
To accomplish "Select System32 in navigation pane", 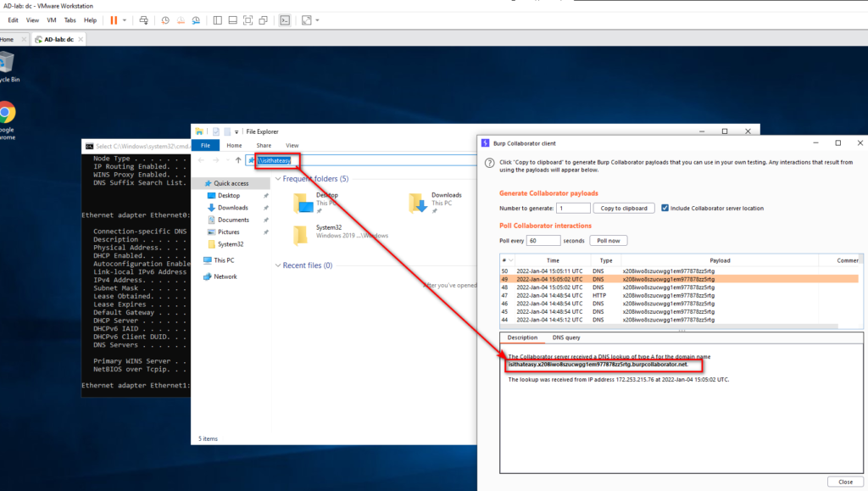I will [x=231, y=244].
